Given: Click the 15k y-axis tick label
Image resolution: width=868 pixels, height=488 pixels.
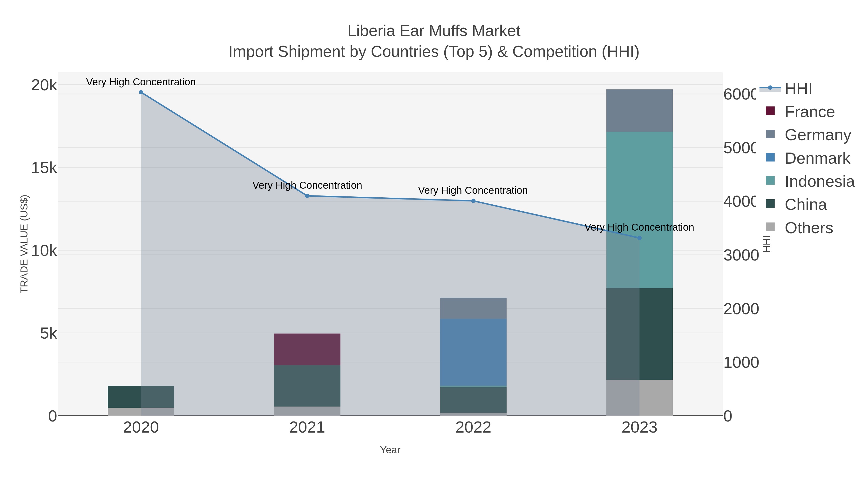Looking at the screenshot, I should (44, 168).
